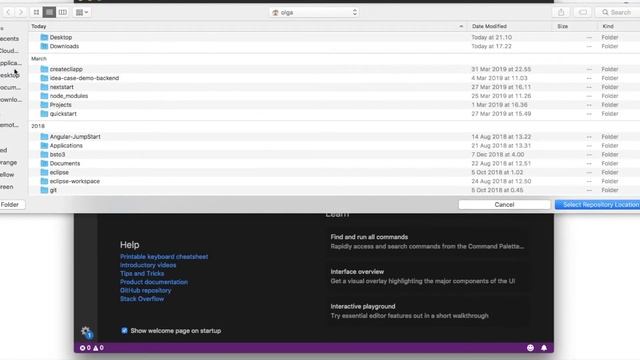Switch to column view
640x360 pixels.
(x=62, y=12)
